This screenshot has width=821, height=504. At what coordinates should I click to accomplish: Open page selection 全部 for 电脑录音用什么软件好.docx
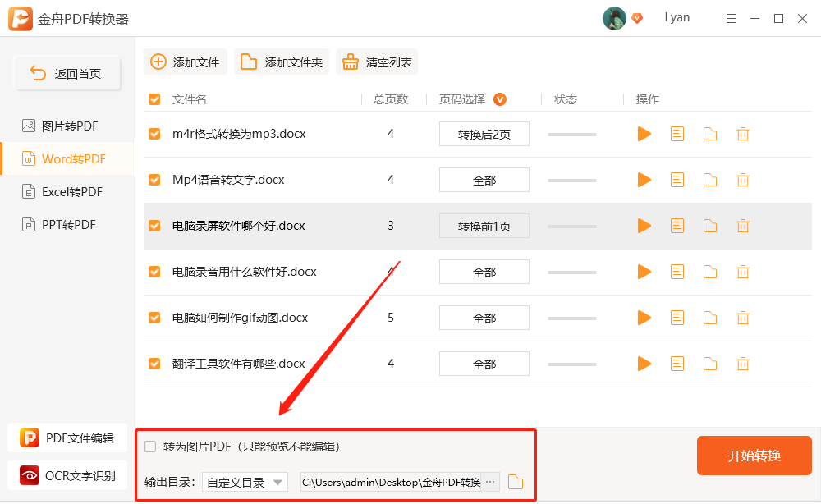pyautogui.click(x=484, y=272)
